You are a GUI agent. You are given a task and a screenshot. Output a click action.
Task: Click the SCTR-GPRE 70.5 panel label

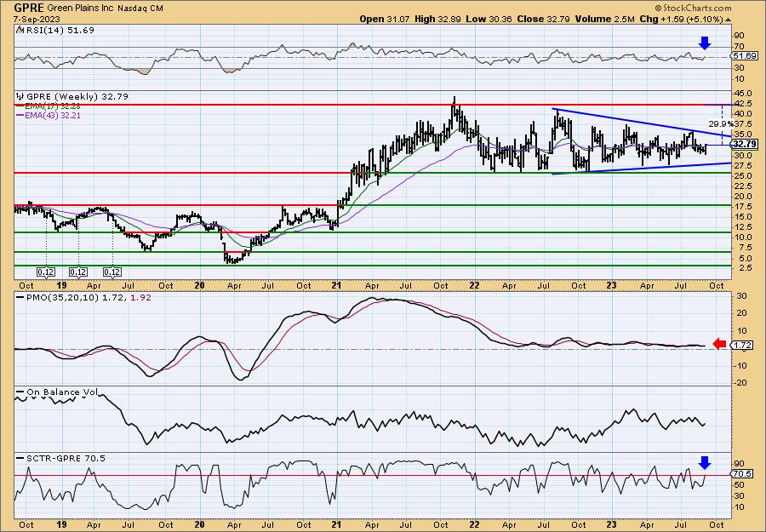[66, 458]
